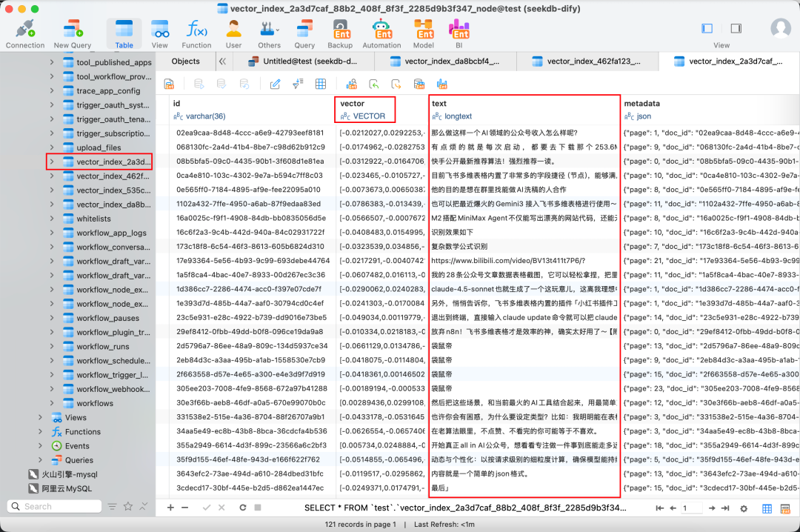Switch to vector_index_462fa123 tab

(587, 61)
